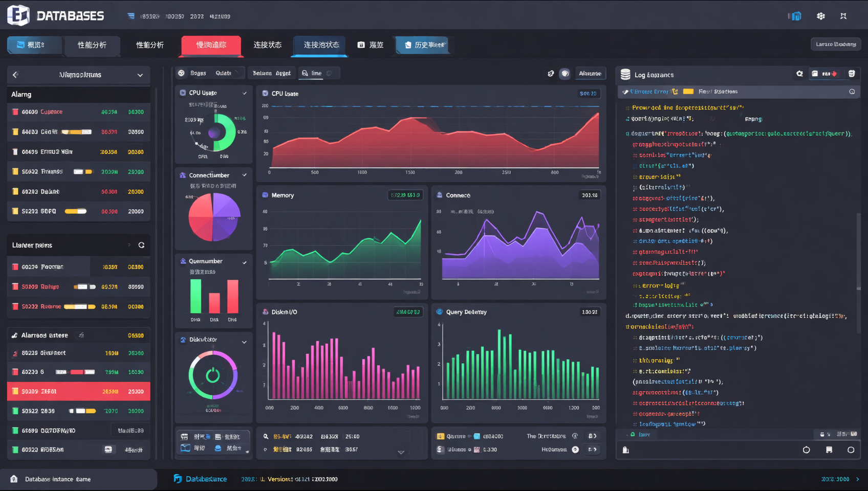Collapse the Connectnumber panel chevron

coord(244,175)
